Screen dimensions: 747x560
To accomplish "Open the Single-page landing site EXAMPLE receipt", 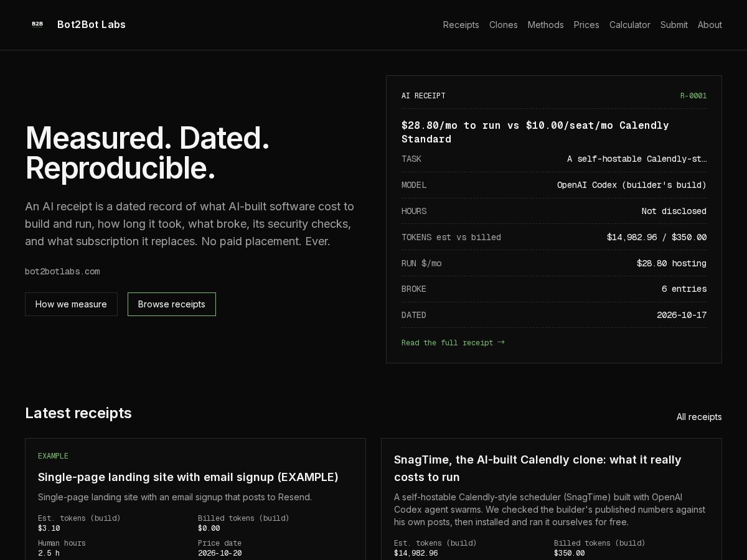I will pos(188,477).
